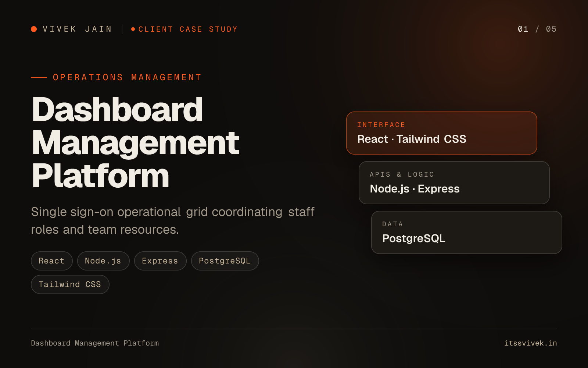Open the INTERFACE React · Tailwind CSS card
The width and height of the screenshot is (588, 368).
[x=442, y=133]
